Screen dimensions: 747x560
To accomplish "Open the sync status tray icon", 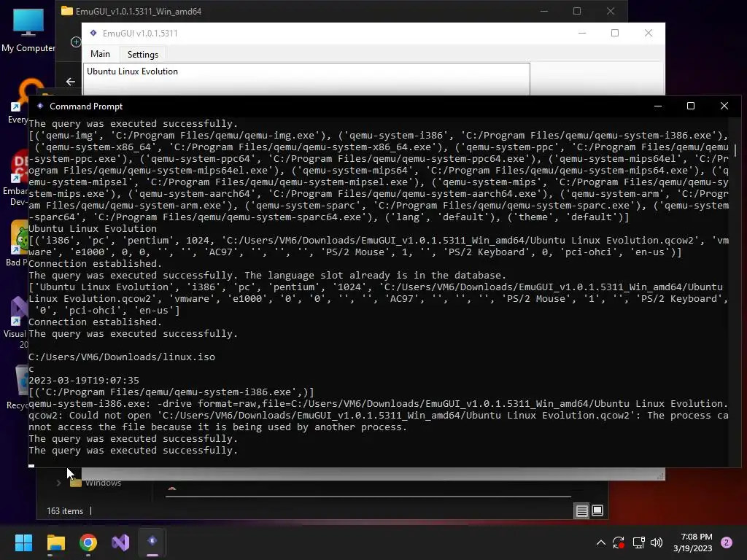I will click(x=619, y=542).
